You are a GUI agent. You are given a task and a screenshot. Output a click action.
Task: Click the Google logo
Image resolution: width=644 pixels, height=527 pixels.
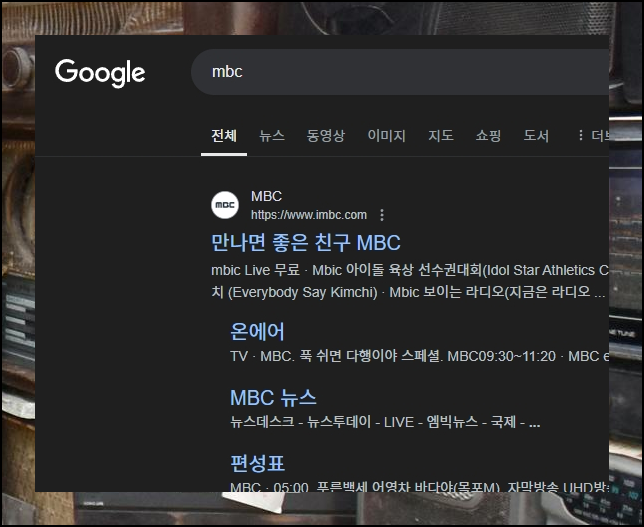click(x=100, y=73)
